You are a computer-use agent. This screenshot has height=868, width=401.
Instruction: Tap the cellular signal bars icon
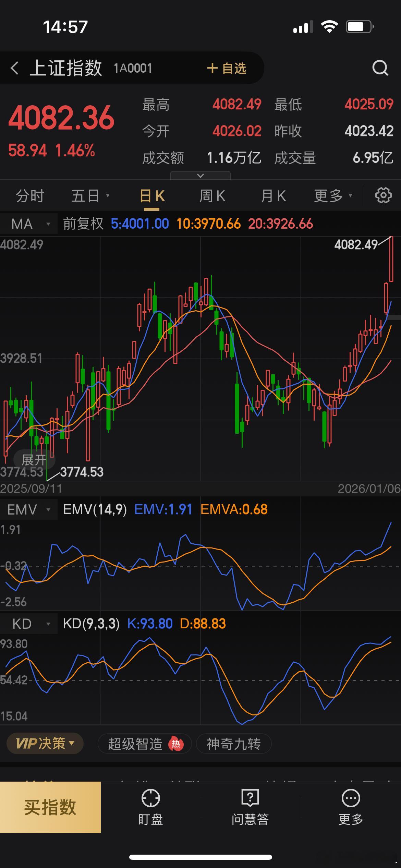coord(303,27)
